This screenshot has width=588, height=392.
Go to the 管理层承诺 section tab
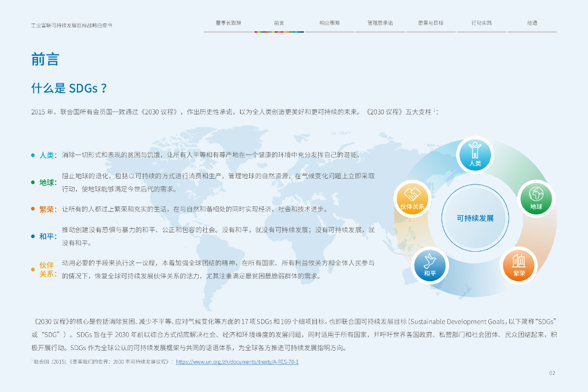[x=380, y=24]
